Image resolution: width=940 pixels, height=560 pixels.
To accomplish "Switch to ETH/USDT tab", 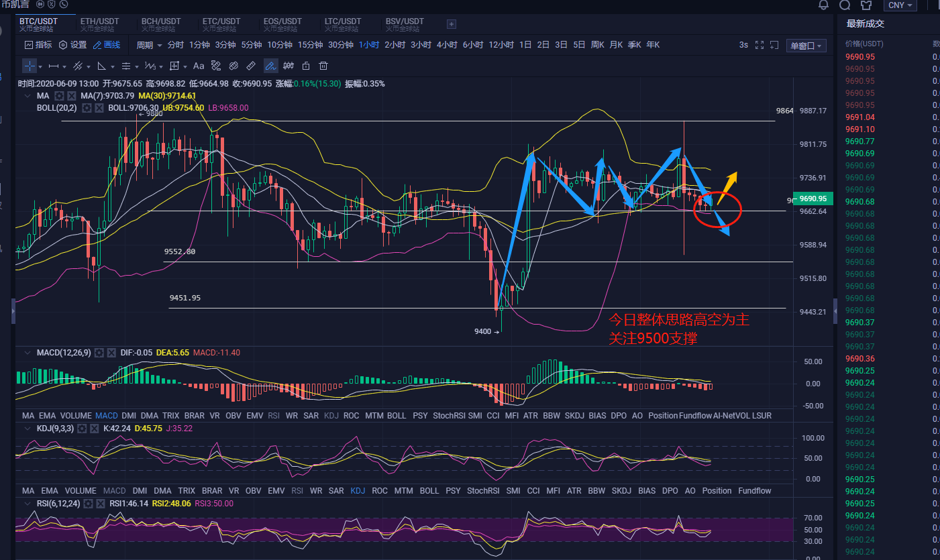I will click(x=101, y=24).
